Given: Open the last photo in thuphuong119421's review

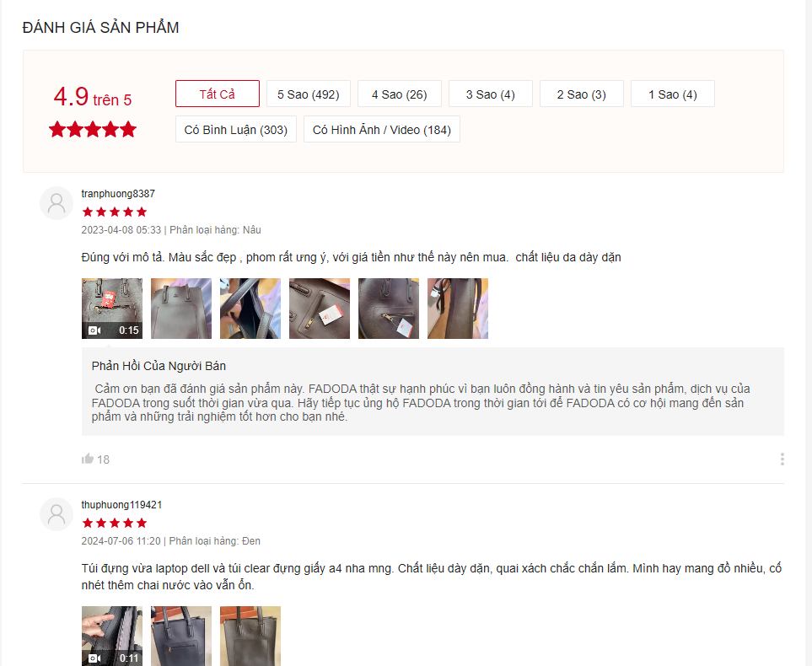Looking at the screenshot, I should coord(250,636).
